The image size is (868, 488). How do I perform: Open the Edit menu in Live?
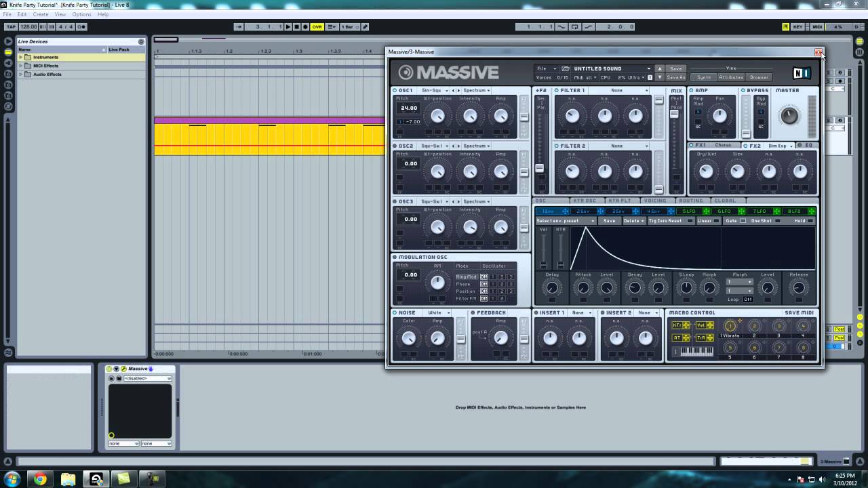(x=22, y=14)
